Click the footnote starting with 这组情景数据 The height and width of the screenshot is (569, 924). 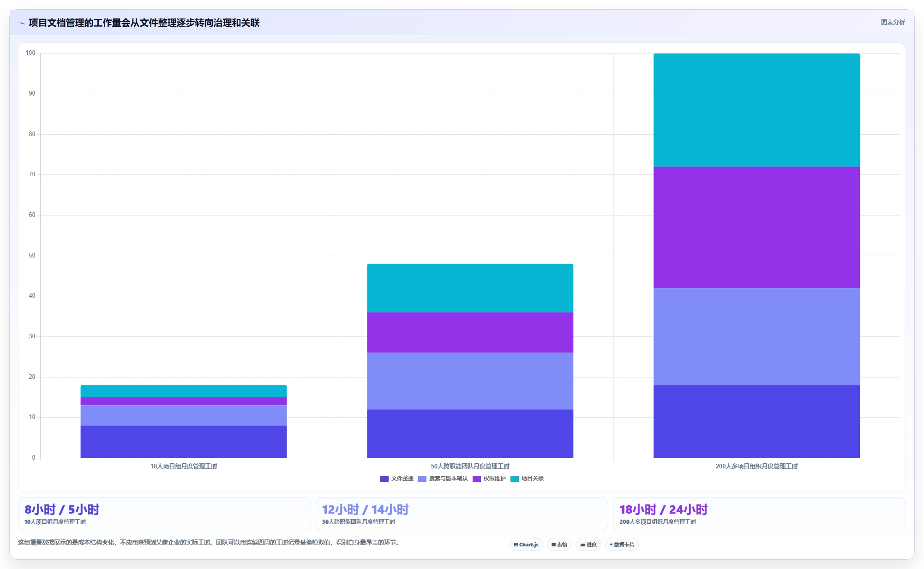pos(209,542)
